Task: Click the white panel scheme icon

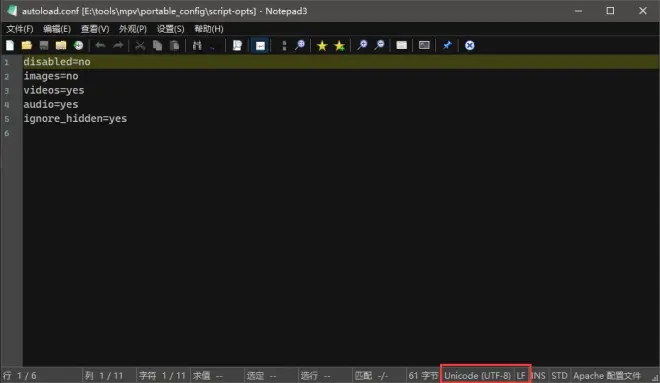Action: (x=402, y=45)
